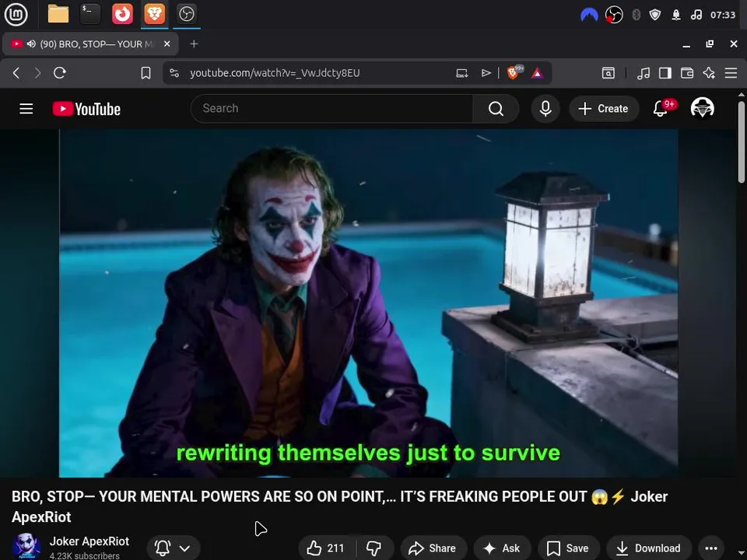Open the more actions ellipsis menu

click(x=710, y=548)
